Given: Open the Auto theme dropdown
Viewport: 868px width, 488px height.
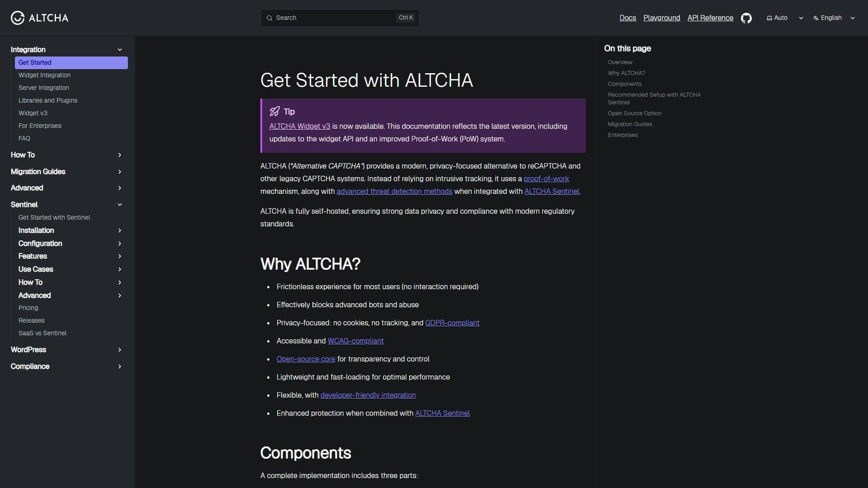Looking at the screenshot, I should tap(785, 18).
